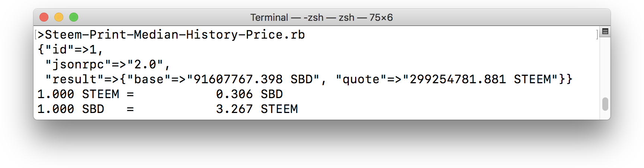
Task: Click the split pane icon
Action: pos(605,32)
